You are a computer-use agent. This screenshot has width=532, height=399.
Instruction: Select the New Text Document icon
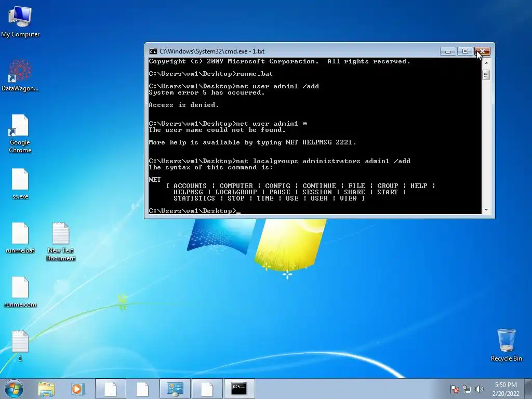pos(61,242)
